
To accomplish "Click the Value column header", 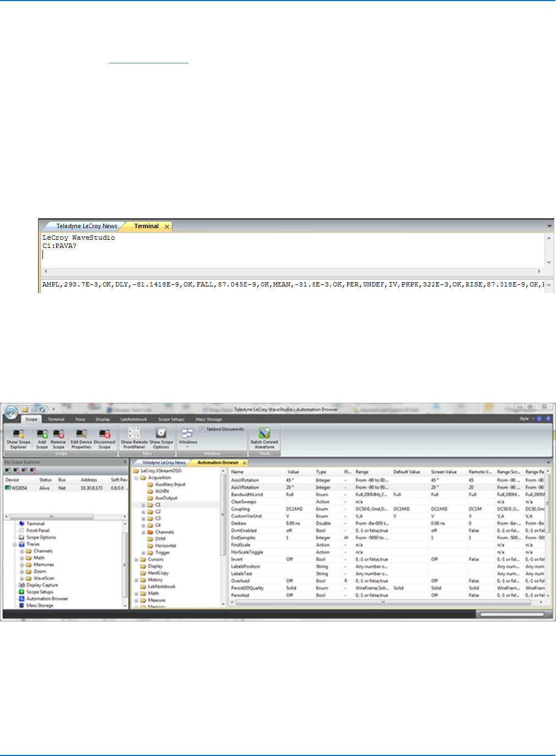I will click(x=299, y=472).
